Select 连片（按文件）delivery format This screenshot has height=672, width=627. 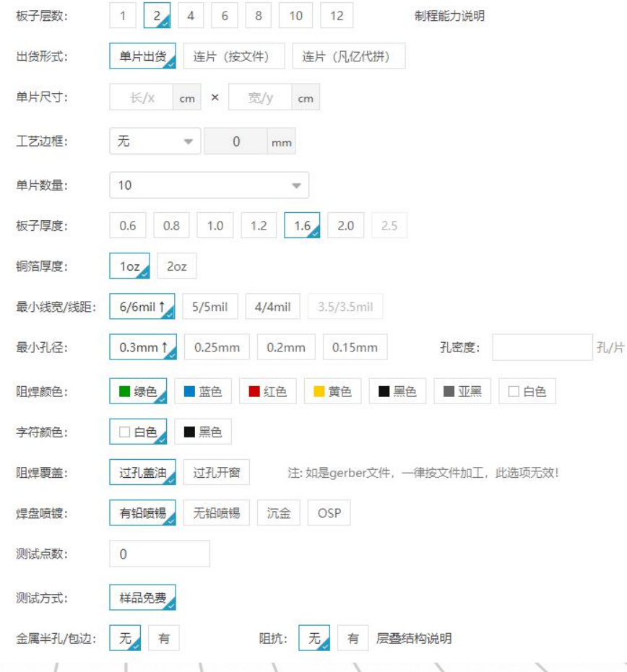[234, 56]
